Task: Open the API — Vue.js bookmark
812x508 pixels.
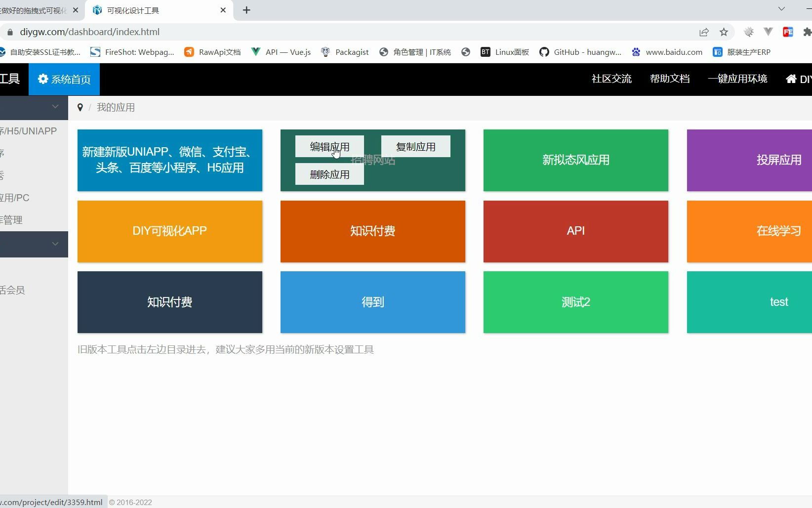Action: [x=281, y=52]
